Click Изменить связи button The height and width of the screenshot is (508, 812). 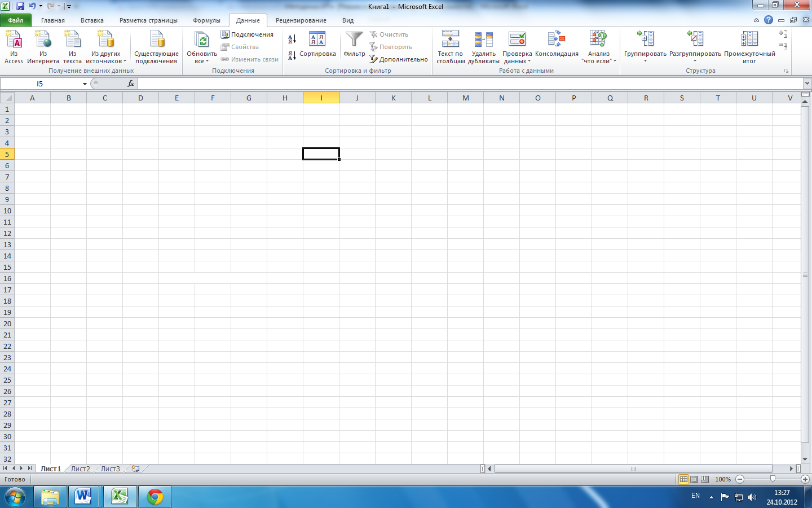(250, 59)
